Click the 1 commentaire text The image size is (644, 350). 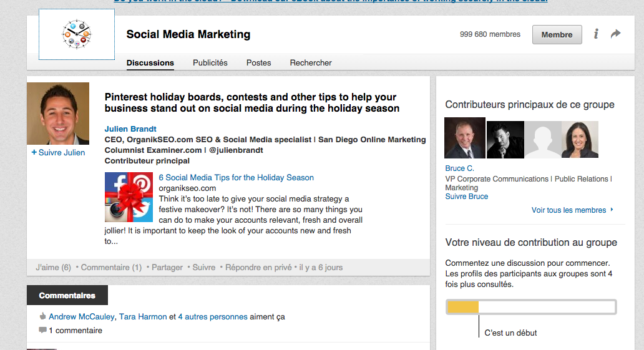tap(76, 330)
